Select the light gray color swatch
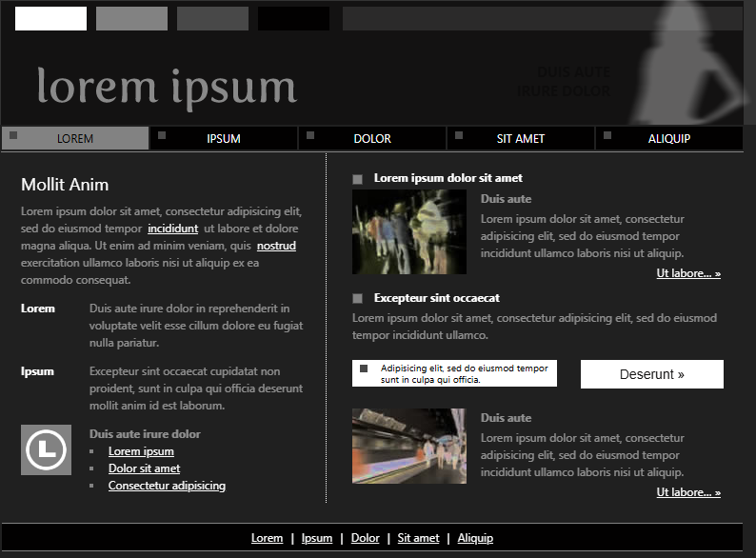Image resolution: width=756 pixels, height=558 pixels. click(131, 19)
